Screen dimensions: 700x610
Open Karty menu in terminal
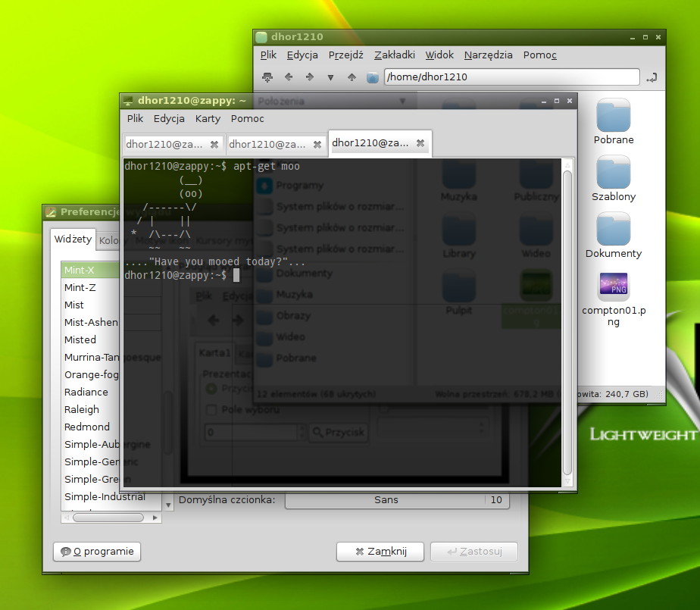pyautogui.click(x=208, y=119)
